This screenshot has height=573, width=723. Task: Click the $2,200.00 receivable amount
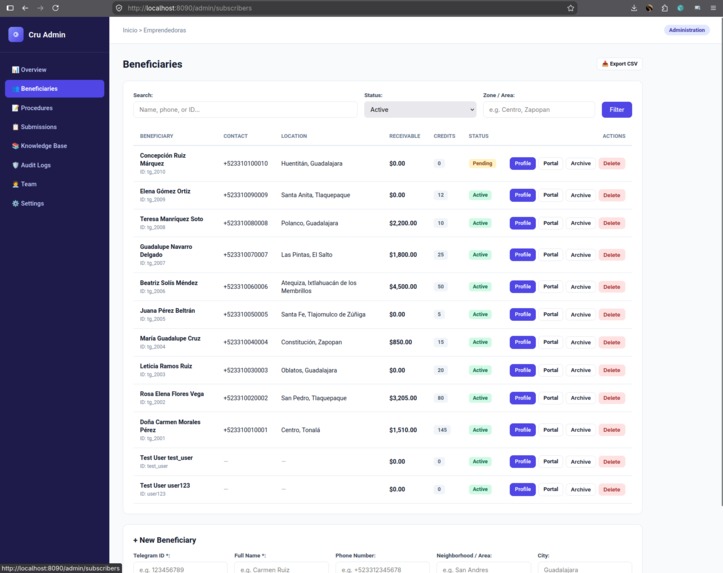point(403,223)
